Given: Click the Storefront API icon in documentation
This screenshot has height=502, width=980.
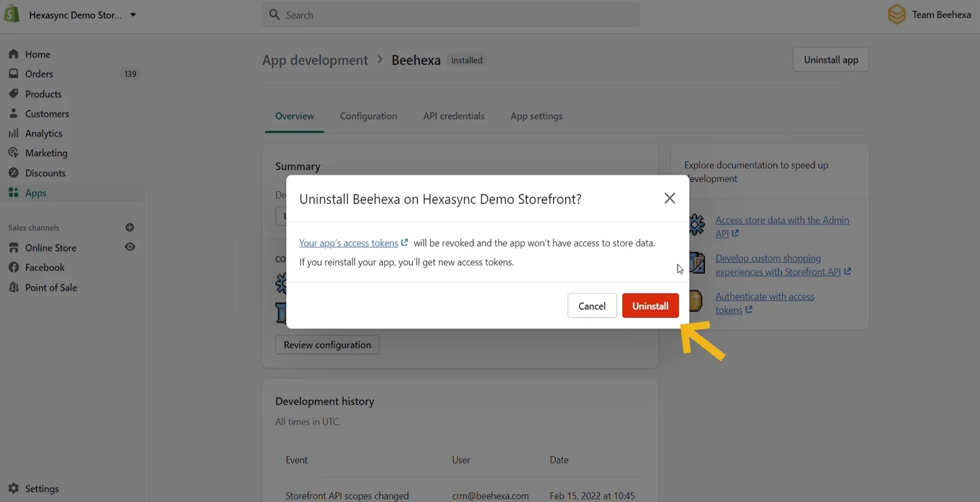Looking at the screenshot, I should [x=697, y=263].
